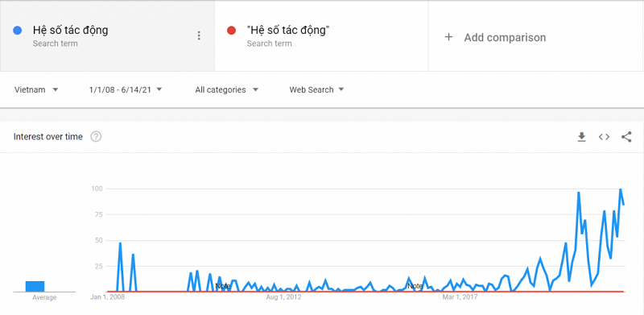The width and height of the screenshot is (644, 315).
Task: Click the share chart icon
Action: (x=626, y=137)
